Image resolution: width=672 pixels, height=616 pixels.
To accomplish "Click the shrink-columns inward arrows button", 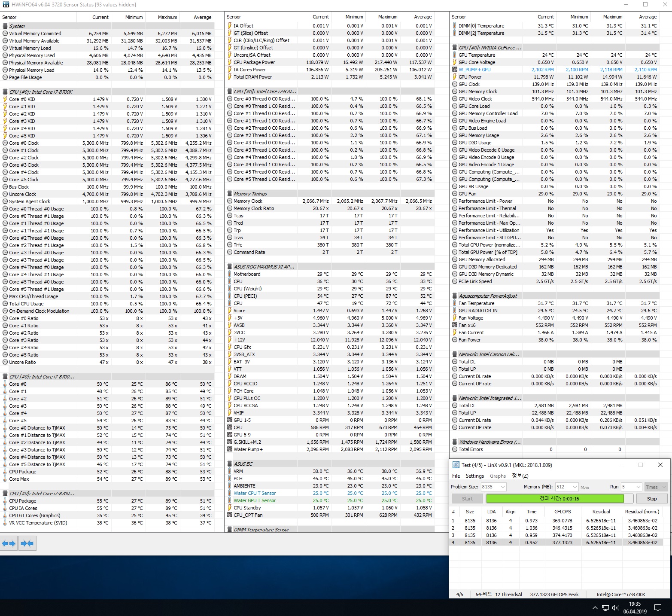I will coord(27,543).
